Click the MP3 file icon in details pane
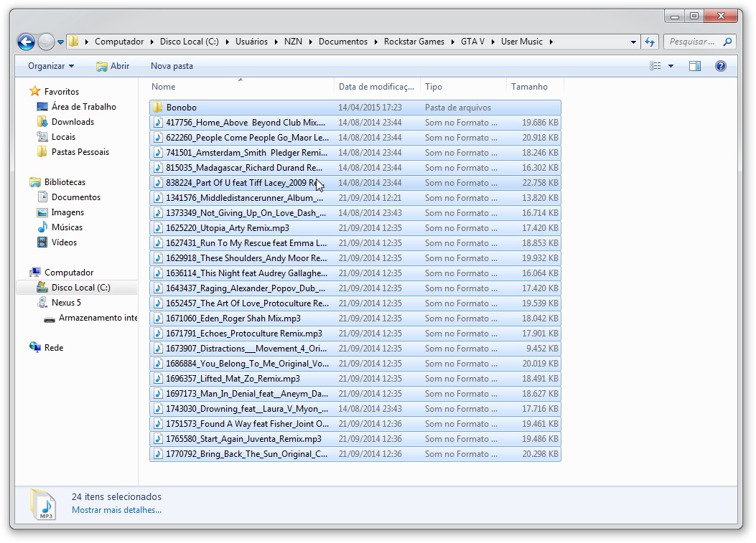Viewport: 756px width, 543px height. point(44,504)
